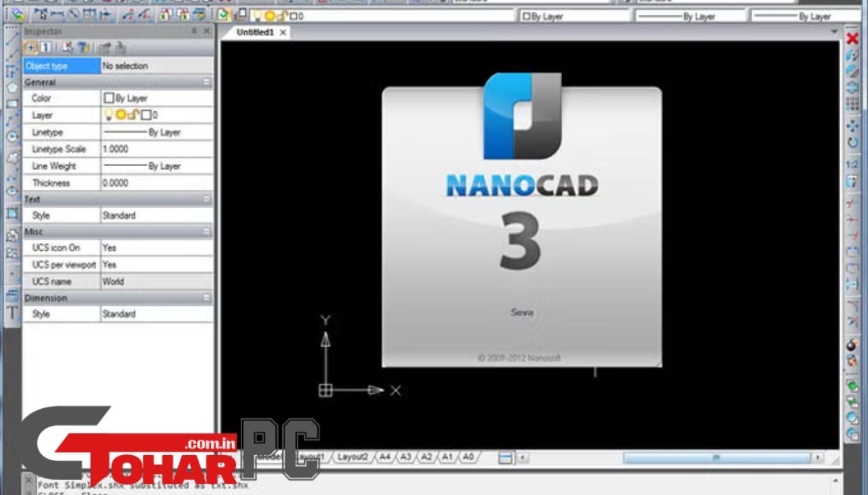The image size is (868, 495).
Task: Collapse the General section
Action: click(207, 82)
